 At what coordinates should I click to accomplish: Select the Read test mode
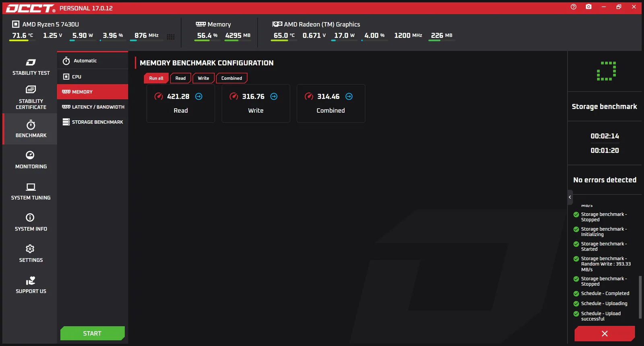coord(180,78)
